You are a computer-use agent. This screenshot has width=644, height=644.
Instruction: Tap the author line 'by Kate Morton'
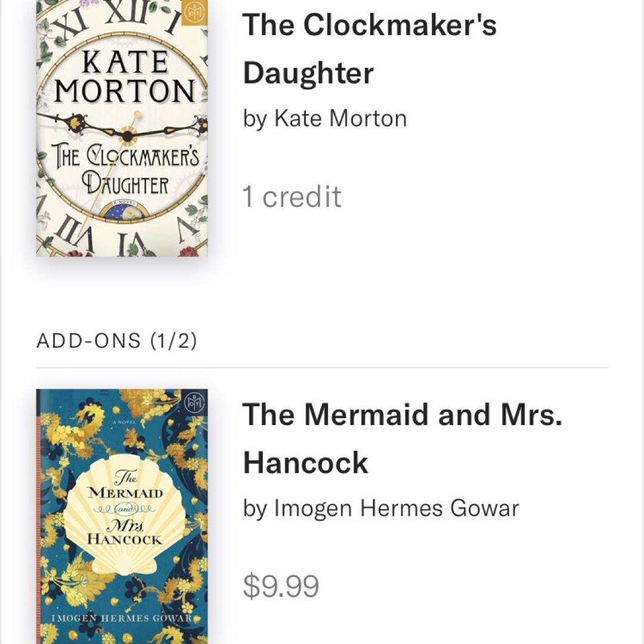(x=324, y=119)
